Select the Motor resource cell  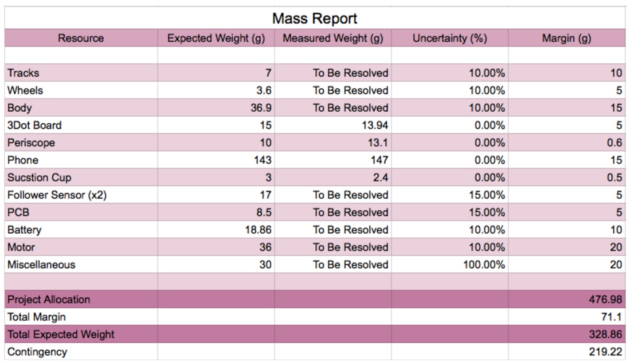[x=81, y=247]
